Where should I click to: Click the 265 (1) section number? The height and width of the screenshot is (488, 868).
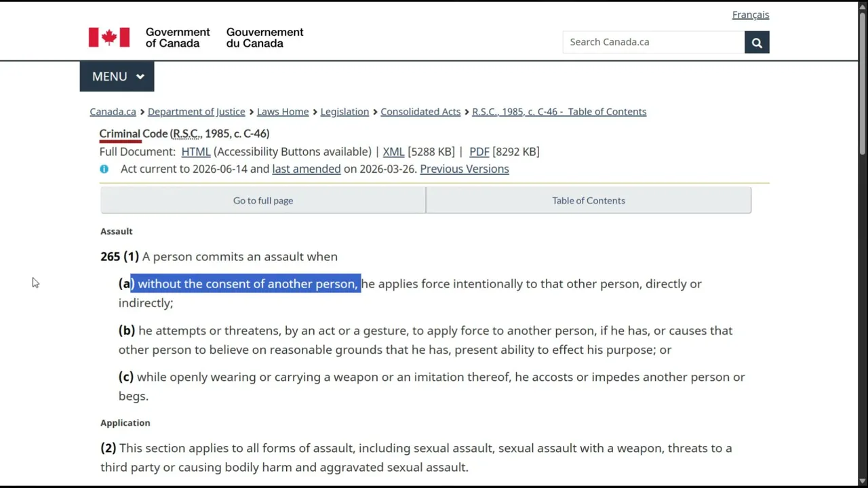(119, 256)
